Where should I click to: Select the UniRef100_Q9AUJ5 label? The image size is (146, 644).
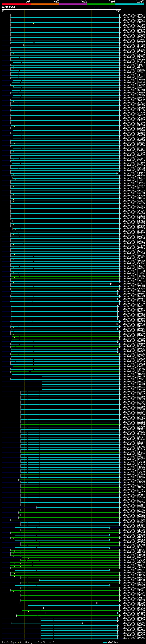click(x=134, y=376)
